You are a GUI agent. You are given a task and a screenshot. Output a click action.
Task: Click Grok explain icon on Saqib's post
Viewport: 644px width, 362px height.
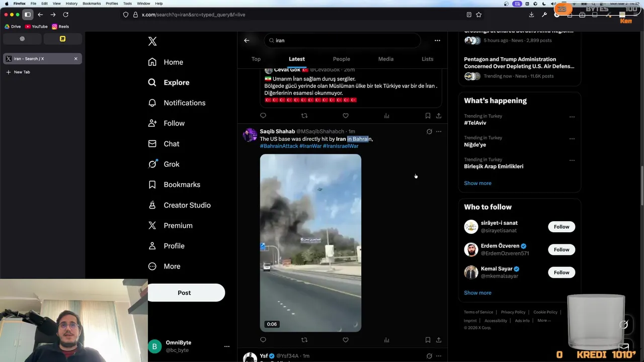429,132
